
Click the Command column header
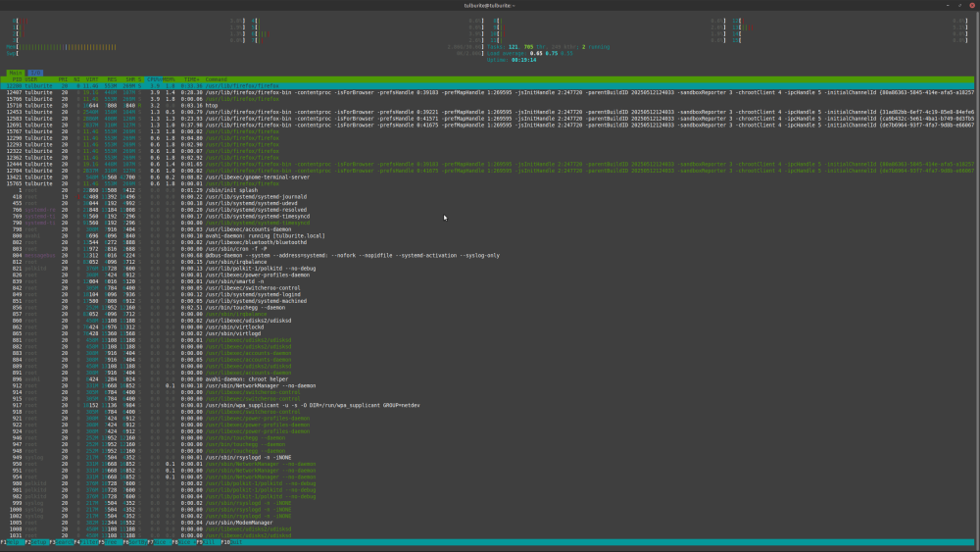pos(217,79)
